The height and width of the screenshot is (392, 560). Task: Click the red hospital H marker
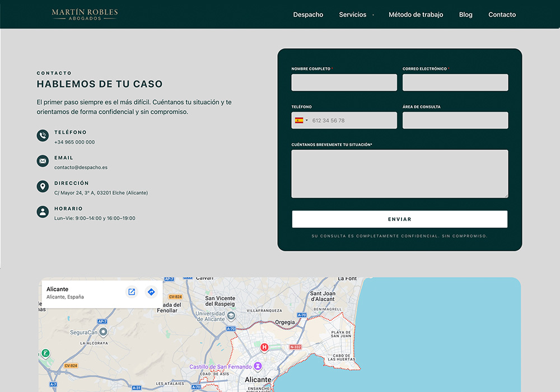coord(264,347)
